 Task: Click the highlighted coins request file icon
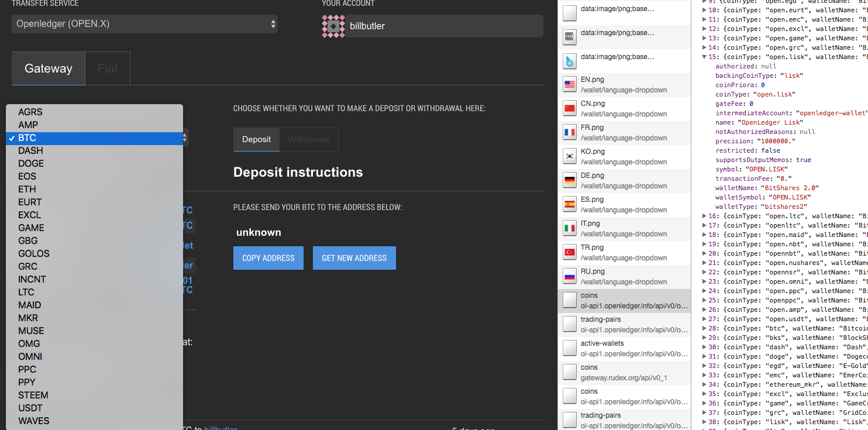(x=570, y=301)
